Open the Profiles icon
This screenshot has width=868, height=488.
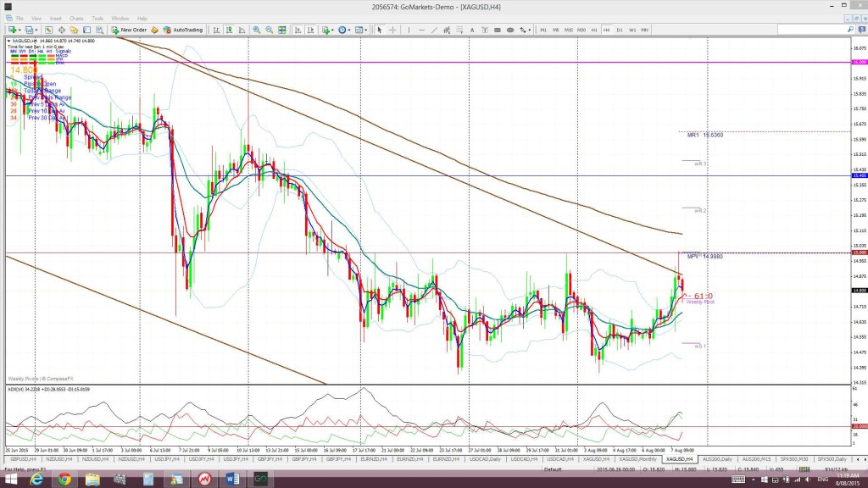coord(29,30)
